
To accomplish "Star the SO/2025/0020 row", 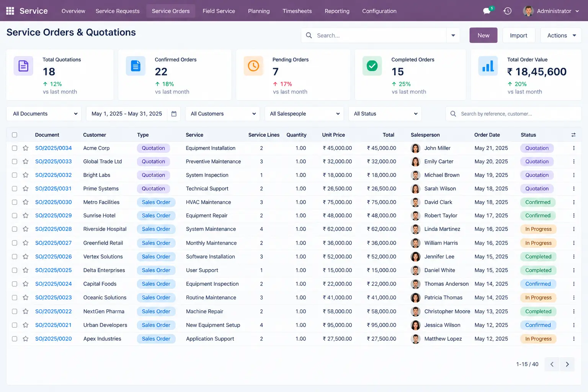I will pyautogui.click(x=26, y=339).
